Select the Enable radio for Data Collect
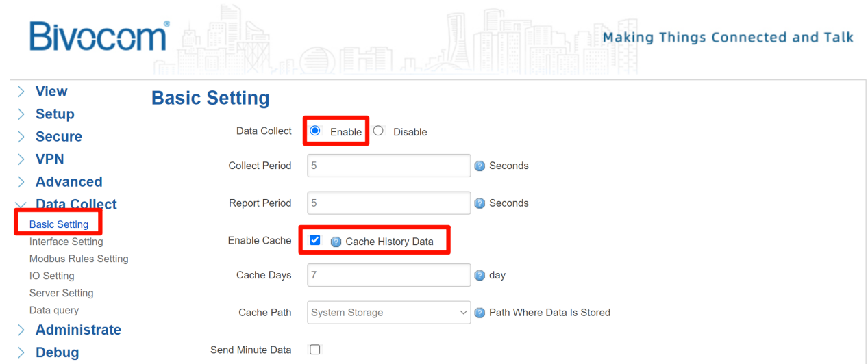 click(315, 131)
